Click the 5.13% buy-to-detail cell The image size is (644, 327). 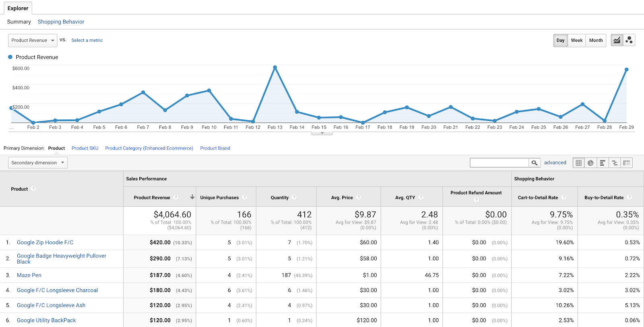click(x=632, y=305)
